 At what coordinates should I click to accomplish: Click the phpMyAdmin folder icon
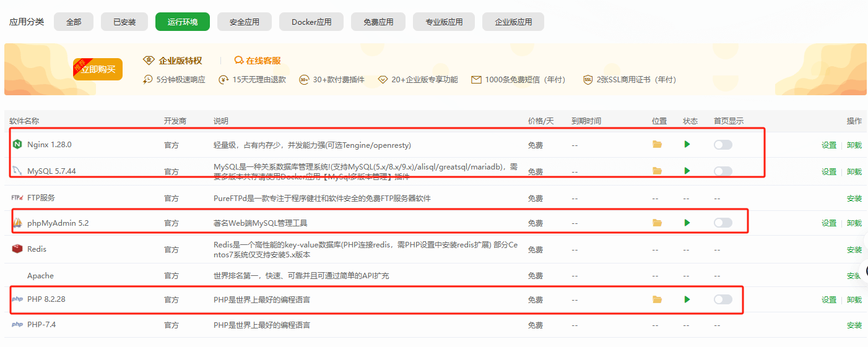tap(657, 223)
